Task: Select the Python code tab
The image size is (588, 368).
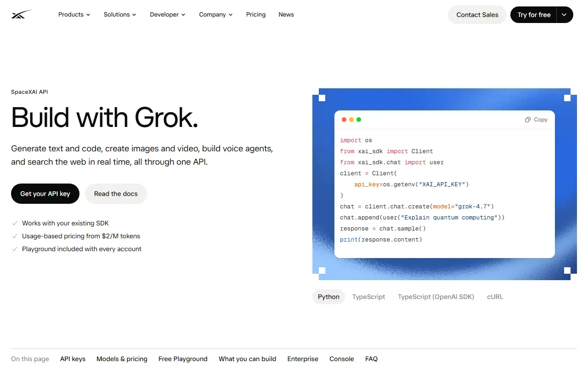Action: (328, 297)
